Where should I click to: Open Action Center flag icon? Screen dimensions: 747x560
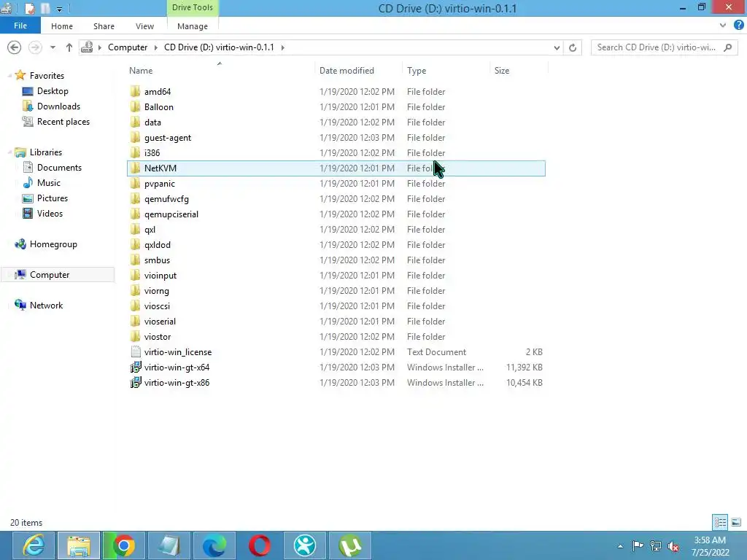click(638, 545)
